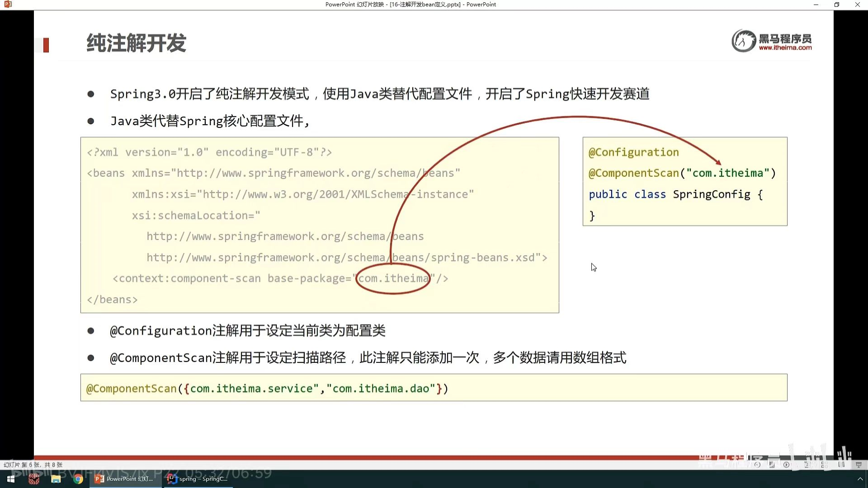The image size is (868, 488).
Task: Advance to next slide with status bar arrow
Action: click(786, 465)
